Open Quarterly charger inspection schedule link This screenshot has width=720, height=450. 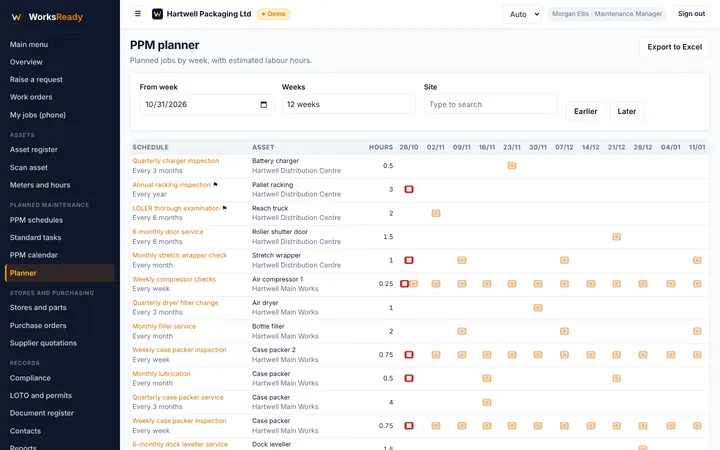(175, 161)
